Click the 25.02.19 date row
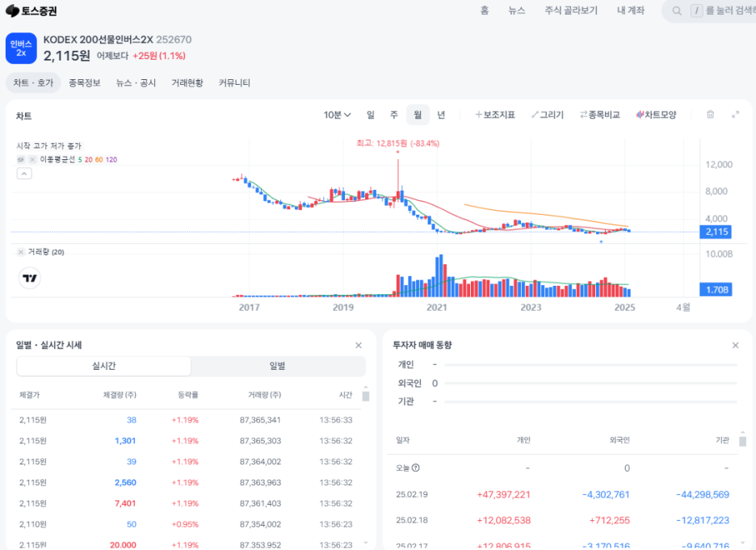Viewport: 756px width, 550px height. [x=562, y=494]
